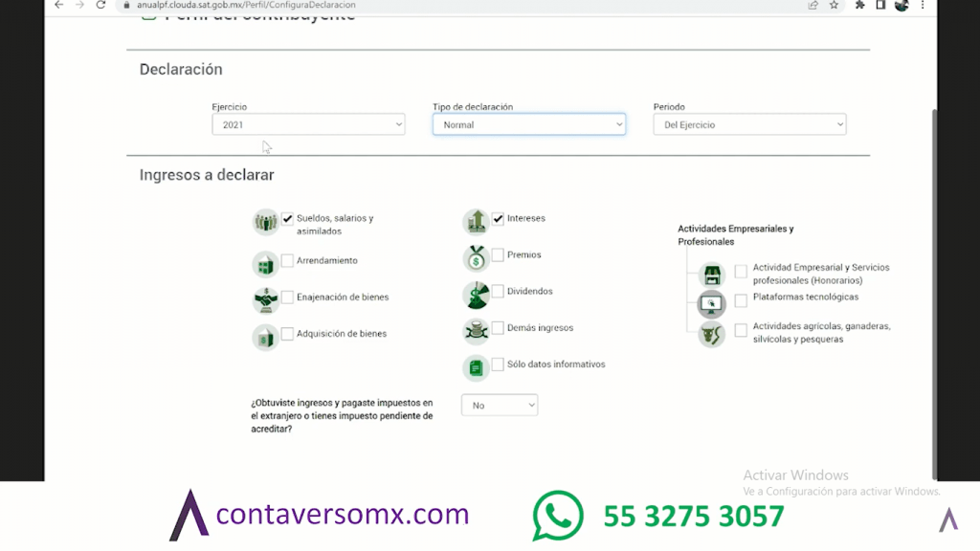Screen dimensions: 980x551
Task: Click the 55 3275 3057 phone number
Action: pyautogui.click(x=694, y=517)
